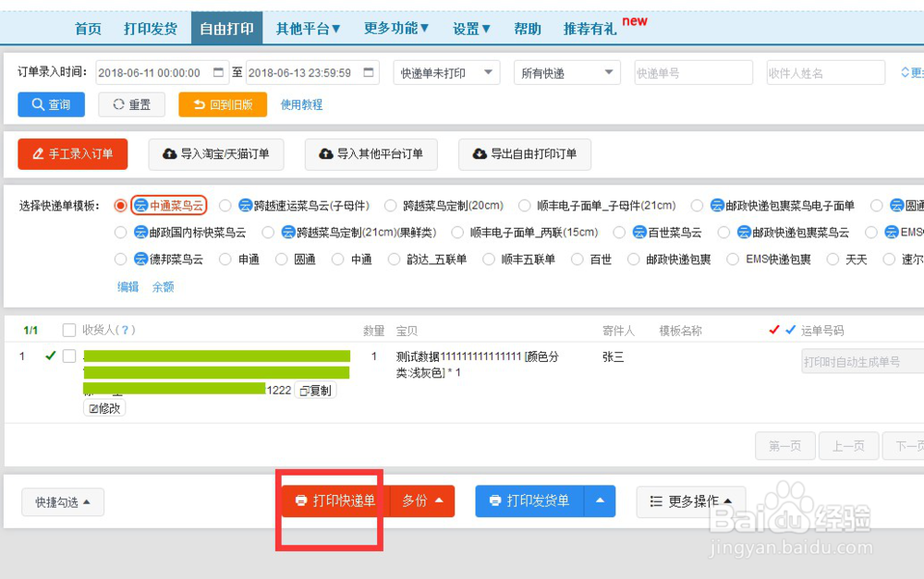Open the 使用教程 tutorial link
924x579 pixels.
pyautogui.click(x=301, y=104)
